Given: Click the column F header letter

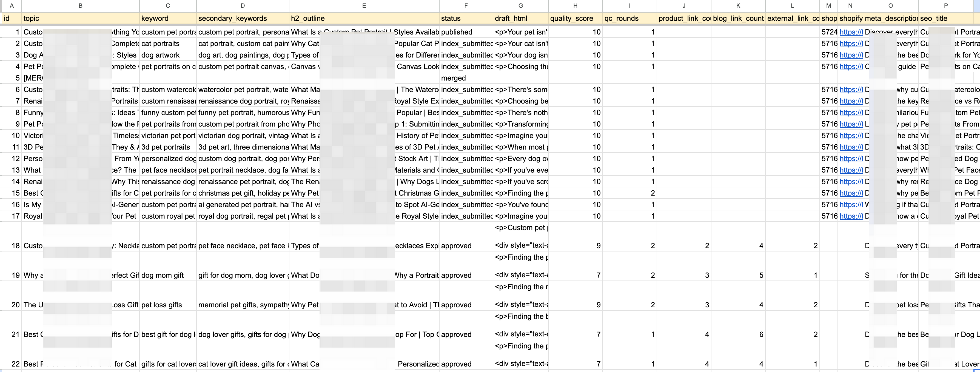Looking at the screenshot, I should pos(466,5).
